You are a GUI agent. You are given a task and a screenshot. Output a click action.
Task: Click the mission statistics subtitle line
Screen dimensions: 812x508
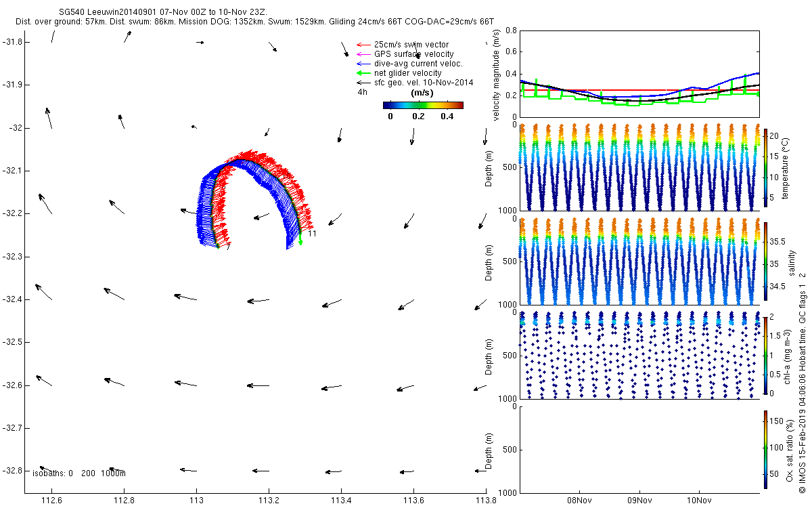254,22
